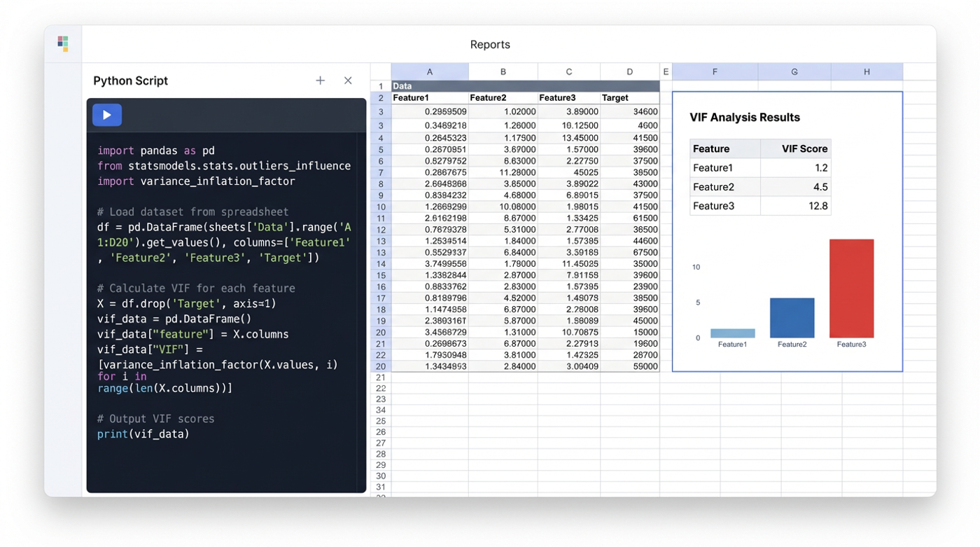This screenshot has width=980, height=547.
Task: Run the Python script with the play button
Action: coord(107,115)
